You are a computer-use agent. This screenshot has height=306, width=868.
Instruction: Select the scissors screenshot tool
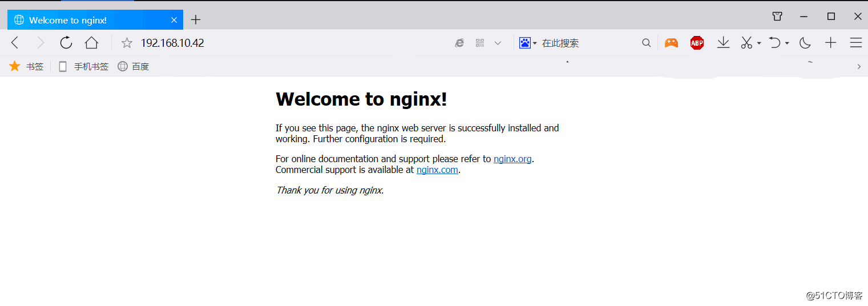click(746, 43)
